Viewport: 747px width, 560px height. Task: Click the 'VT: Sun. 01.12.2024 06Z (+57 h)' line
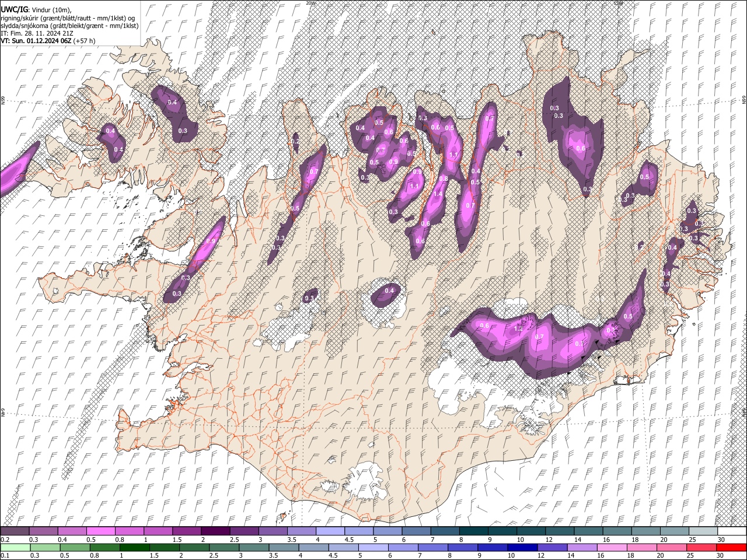tap(48, 41)
